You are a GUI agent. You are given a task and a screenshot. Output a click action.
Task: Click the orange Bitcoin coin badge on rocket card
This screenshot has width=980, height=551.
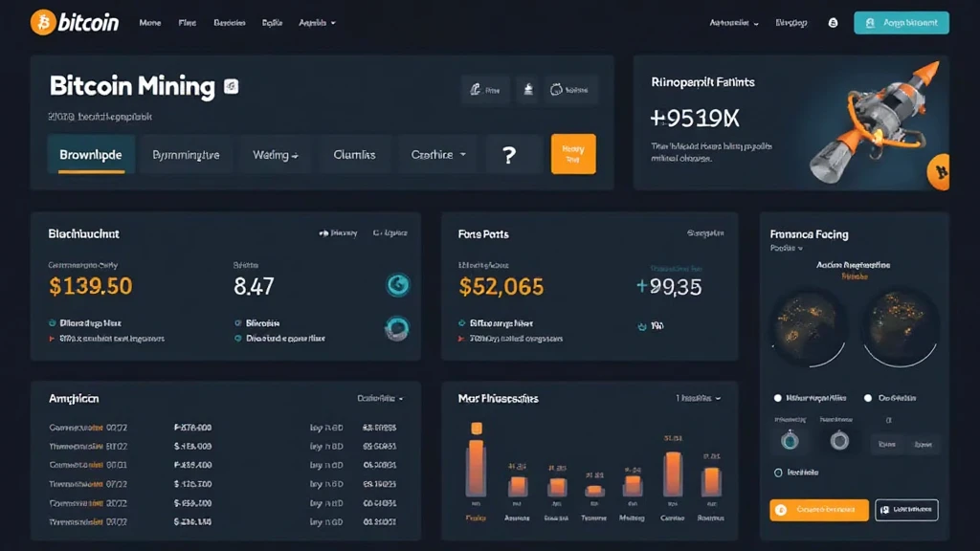click(939, 172)
